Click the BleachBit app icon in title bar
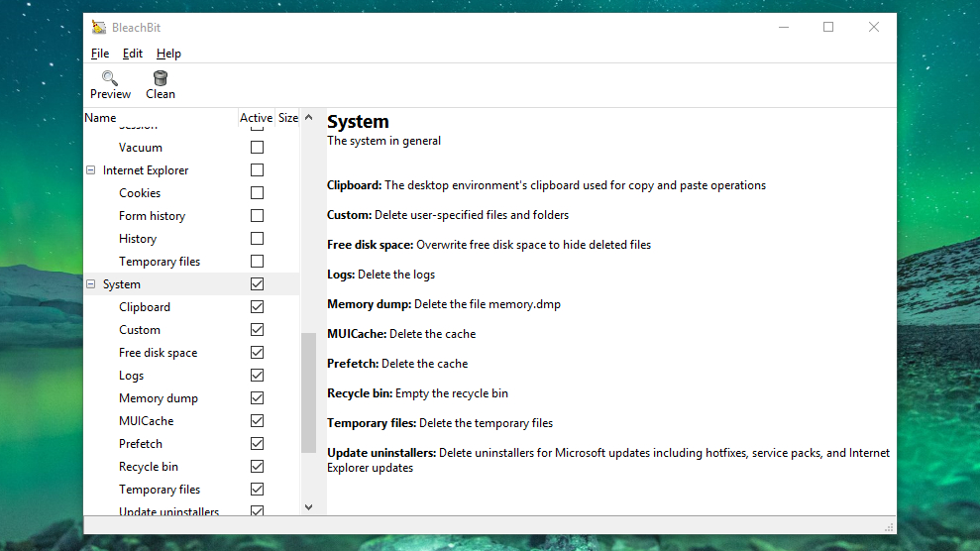This screenshot has height=551, width=980. (99, 27)
